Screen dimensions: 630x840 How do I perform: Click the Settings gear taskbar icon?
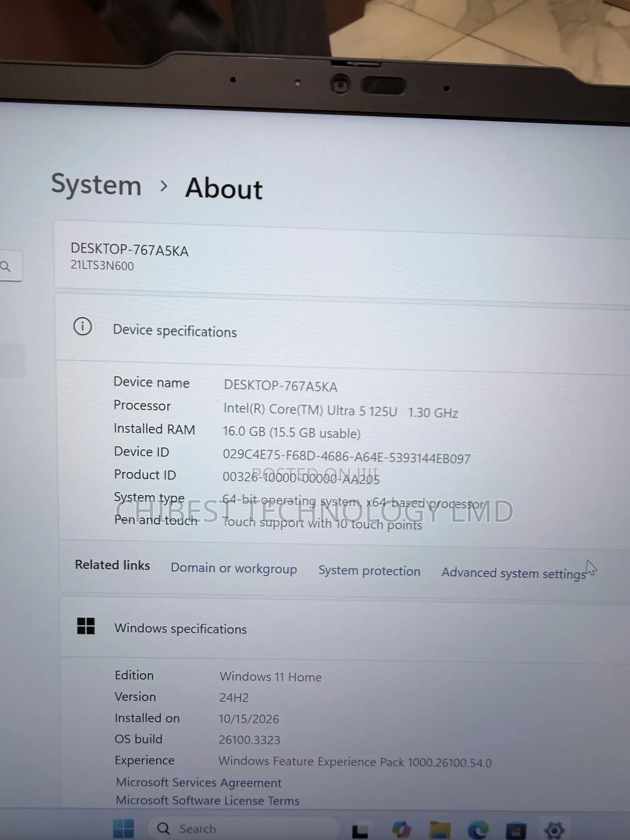click(554, 831)
